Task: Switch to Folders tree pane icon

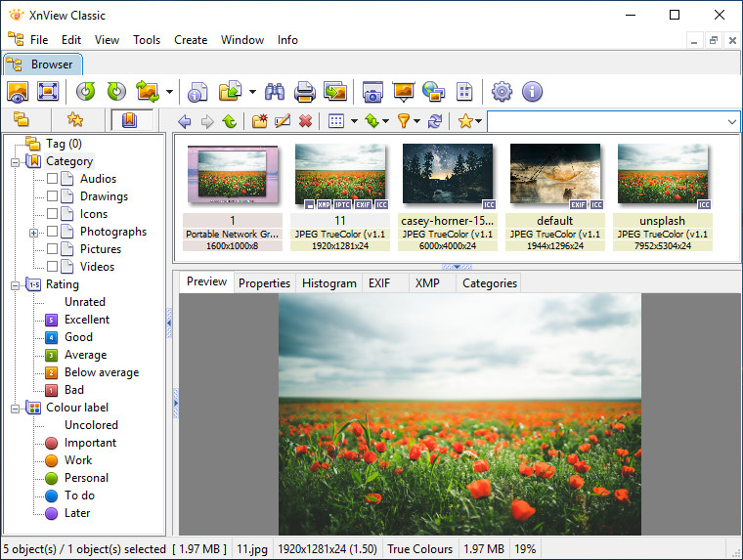Action: click(22, 119)
